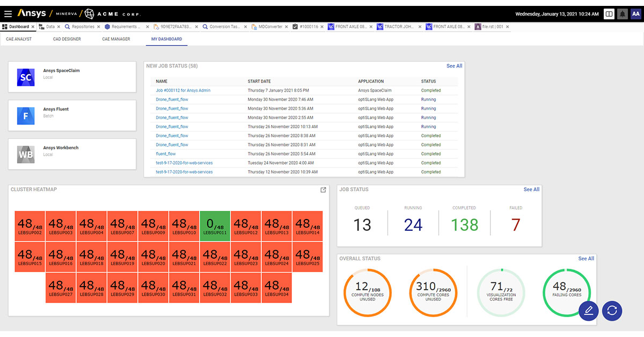Close the Data tab

tap(58, 27)
